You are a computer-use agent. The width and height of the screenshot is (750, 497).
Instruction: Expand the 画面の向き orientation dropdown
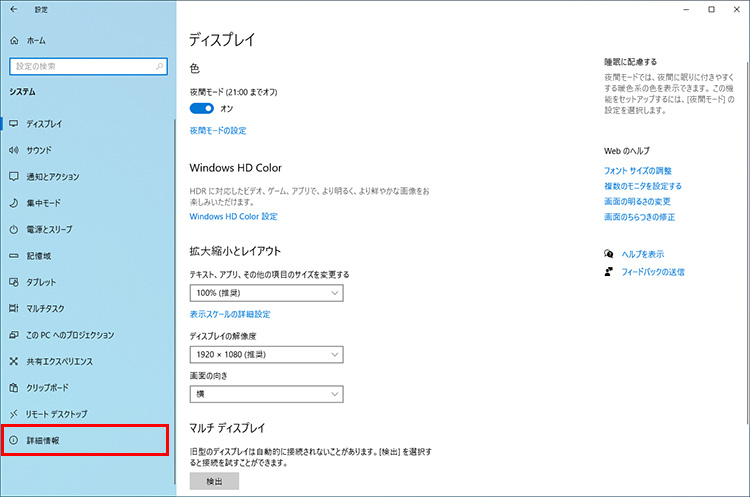pyautogui.click(x=266, y=395)
